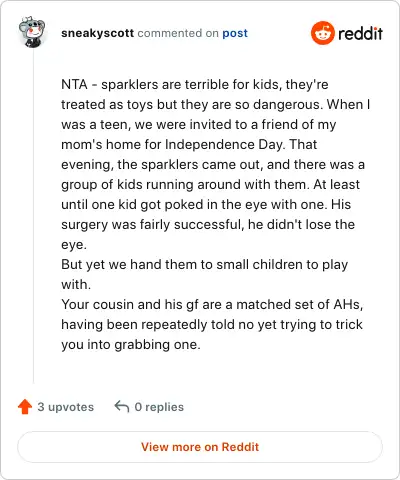The width and height of the screenshot is (400, 480).
Task: Click the '3 upvotes' count label
Action: [x=66, y=407]
